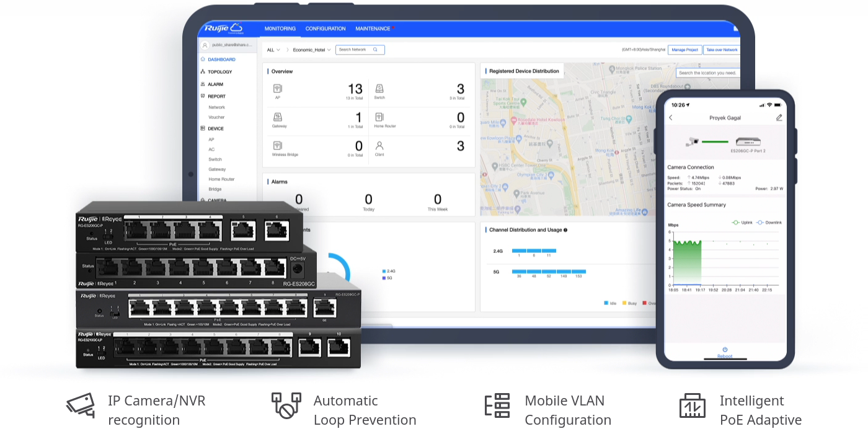Click the AP device icon in Overview
Image resolution: width=868 pixels, height=434 pixels.
pyautogui.click(x=278, y=88)
